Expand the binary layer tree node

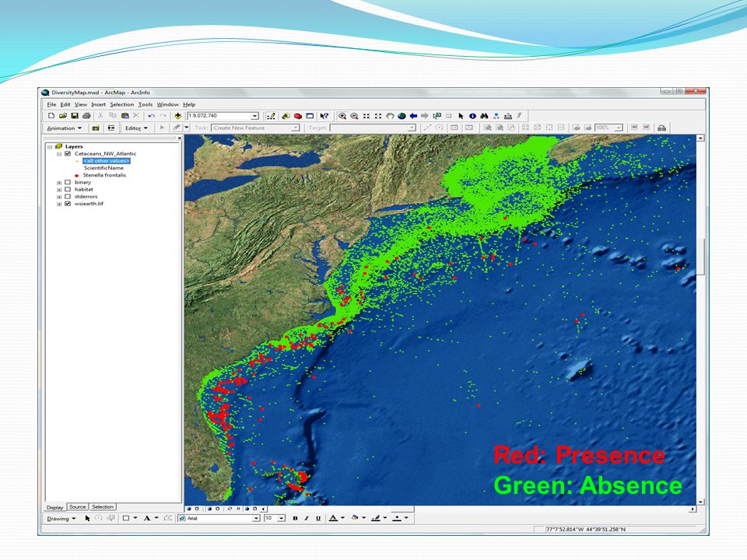59,183
